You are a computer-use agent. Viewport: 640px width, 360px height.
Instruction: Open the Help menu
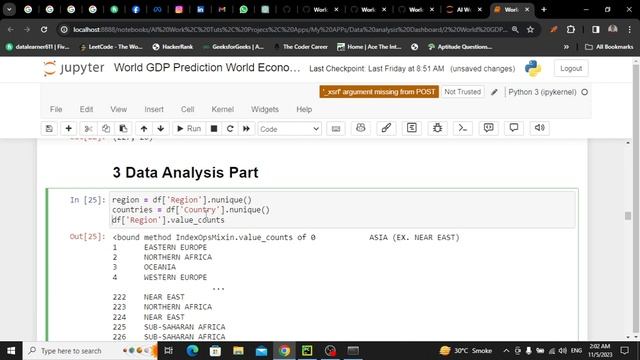304,109
